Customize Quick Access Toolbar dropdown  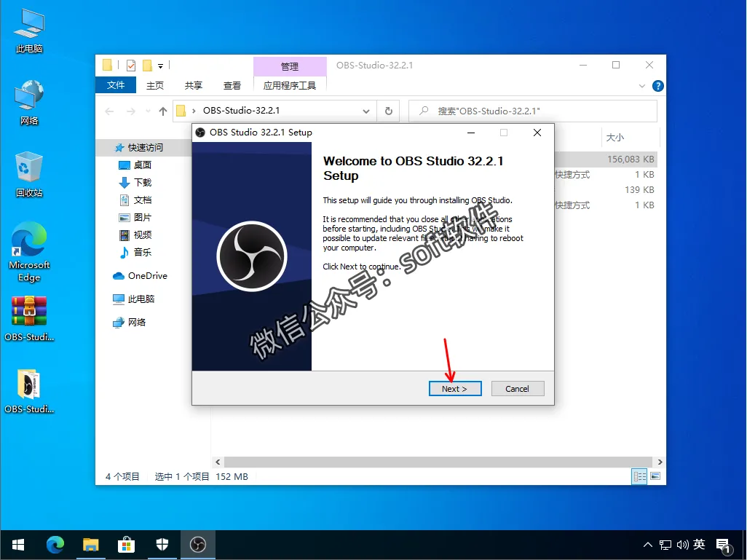161,66
